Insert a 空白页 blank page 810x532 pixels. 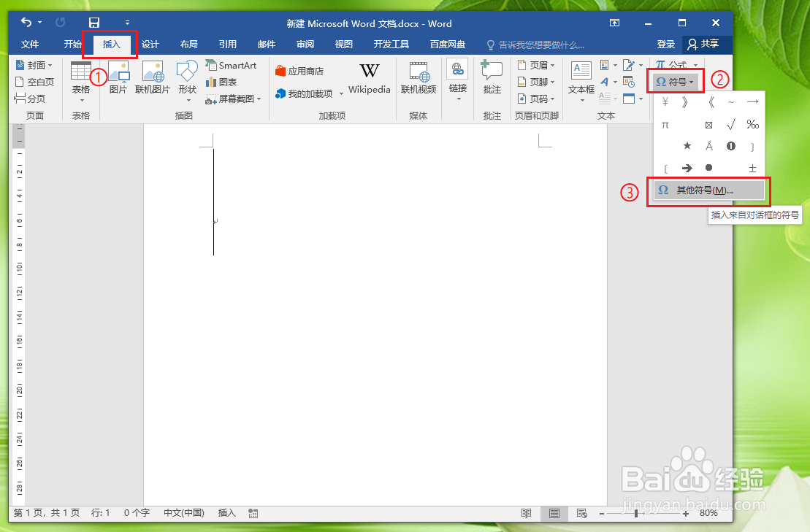coord(34,82)
